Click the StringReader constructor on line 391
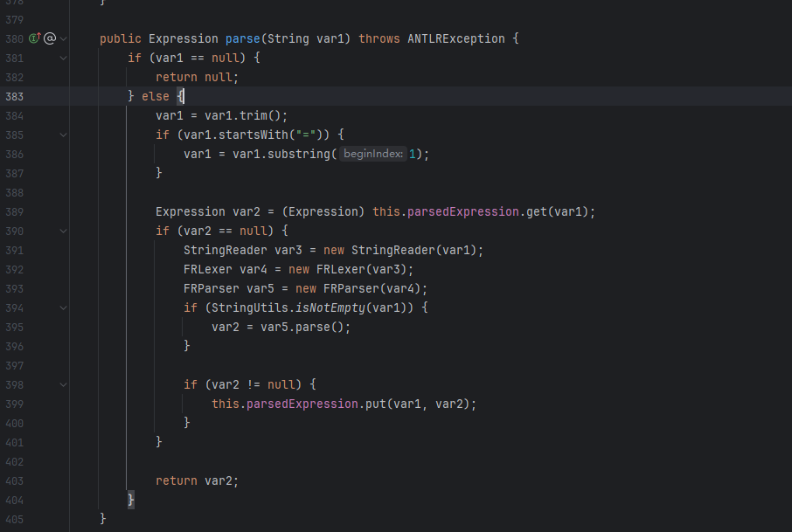Viewport: 792px width, 532px height. pyautogui.click(x=393, y=251)
